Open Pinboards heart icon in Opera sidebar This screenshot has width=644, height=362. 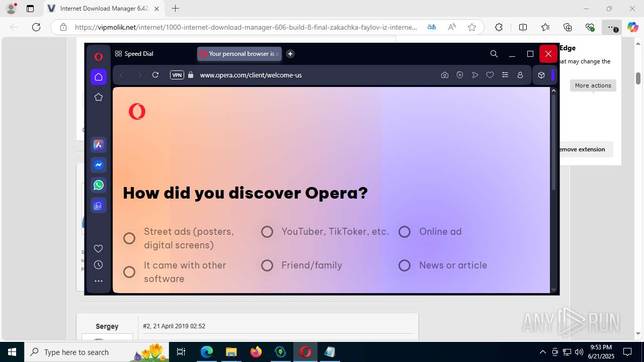[99, 248]
